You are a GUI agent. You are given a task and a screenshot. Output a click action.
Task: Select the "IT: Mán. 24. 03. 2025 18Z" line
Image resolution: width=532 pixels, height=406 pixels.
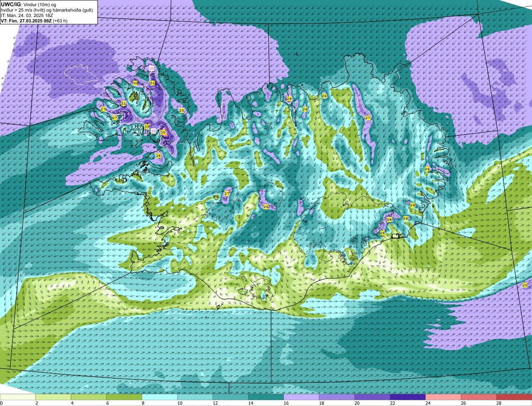pos(27,15)
